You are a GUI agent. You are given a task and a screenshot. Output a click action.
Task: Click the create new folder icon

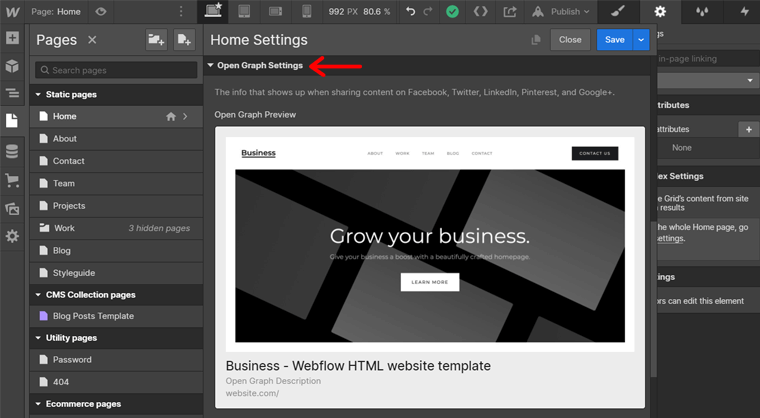click(x=156, y=40)
